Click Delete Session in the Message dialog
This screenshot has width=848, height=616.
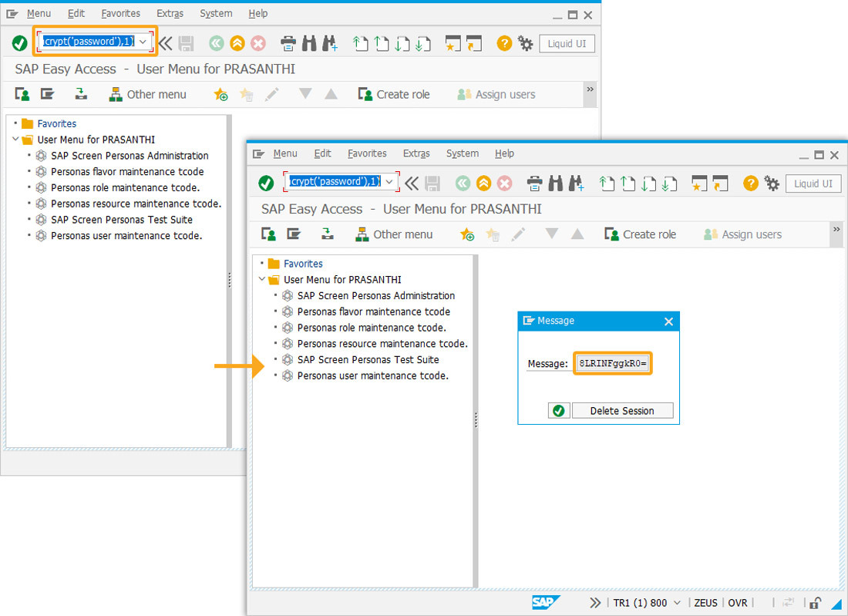[622, 410]
